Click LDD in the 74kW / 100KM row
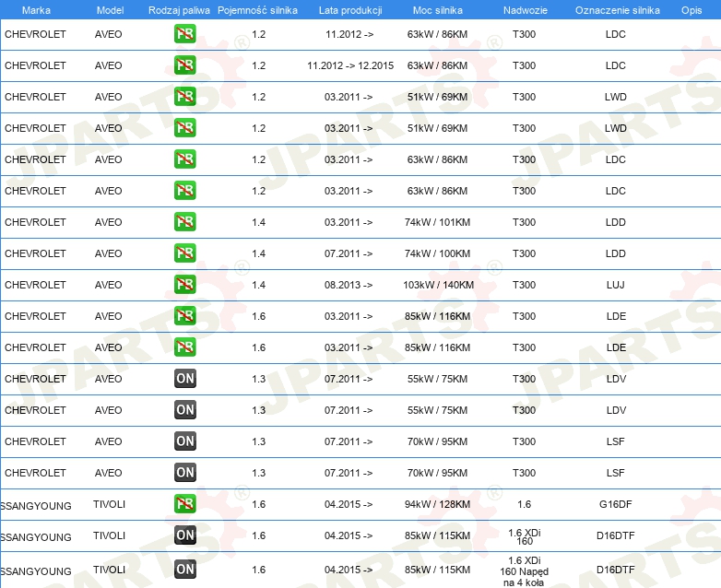The width and height of the screenshot is (721, 588). pyautogui.click(x=615, y=253)
